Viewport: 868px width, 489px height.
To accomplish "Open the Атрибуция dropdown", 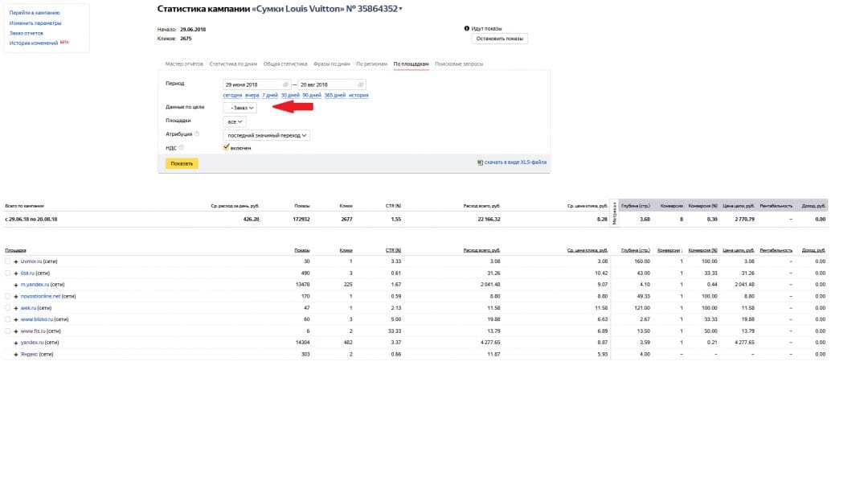I will [266, 135].
